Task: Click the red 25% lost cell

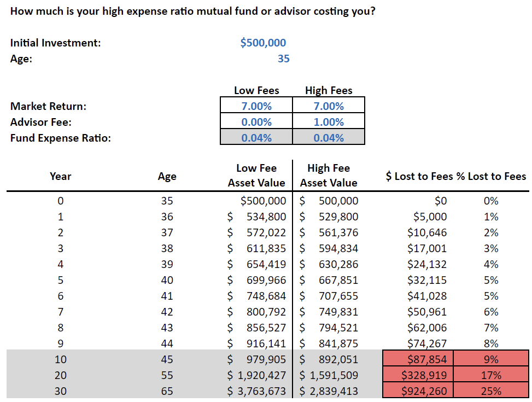Action: point(491,391)
